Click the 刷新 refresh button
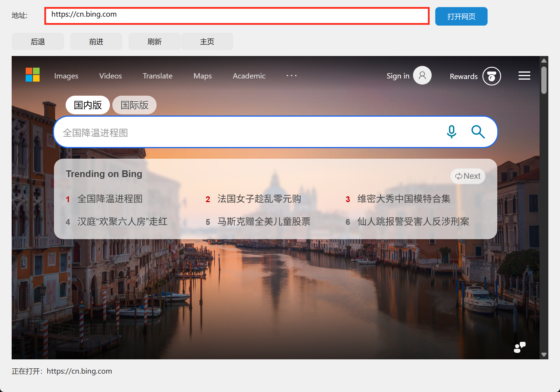The height and width of the screenshot is (392, 560). [155, 41]
